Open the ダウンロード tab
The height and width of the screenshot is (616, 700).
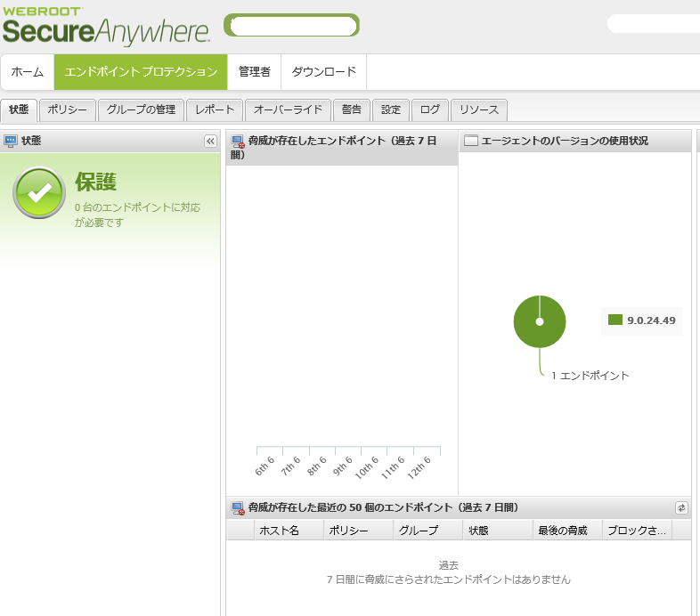(323, 72)
